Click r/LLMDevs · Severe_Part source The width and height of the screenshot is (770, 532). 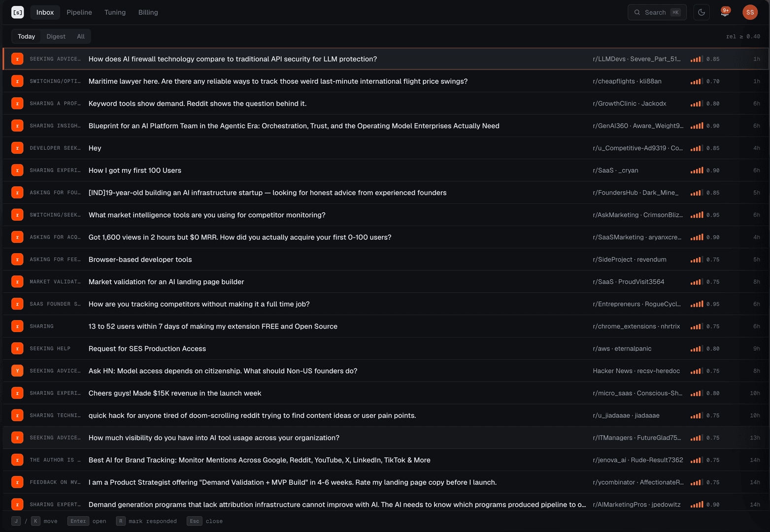[x=636, y=59]
